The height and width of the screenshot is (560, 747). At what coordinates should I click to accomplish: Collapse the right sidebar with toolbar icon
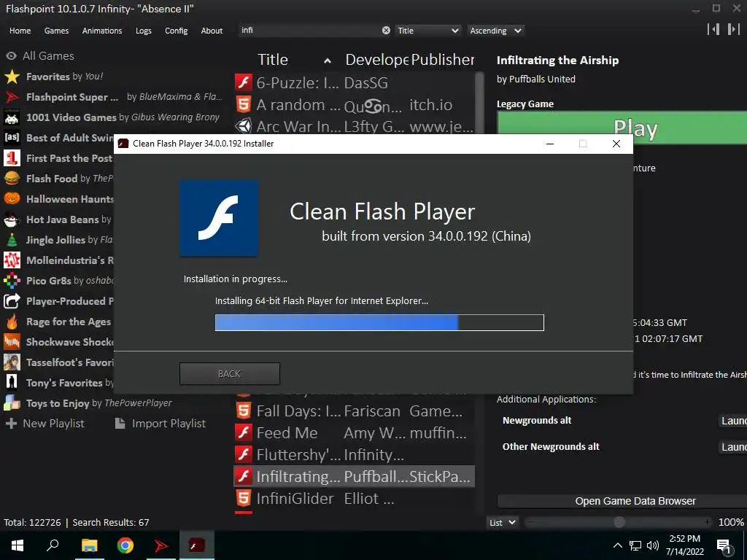click(733, 29)
